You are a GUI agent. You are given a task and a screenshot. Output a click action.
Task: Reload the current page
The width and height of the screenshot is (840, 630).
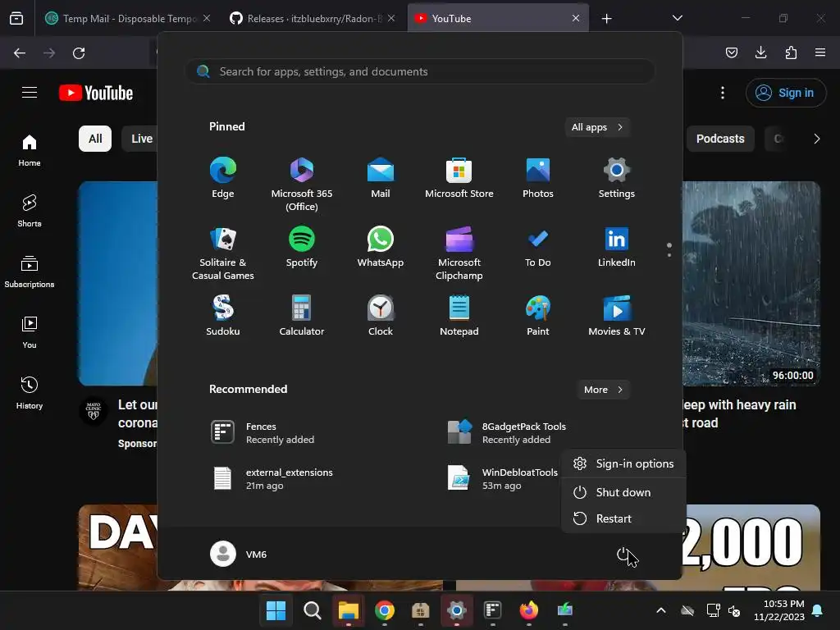pyautogui.click(x=79, y=52)
